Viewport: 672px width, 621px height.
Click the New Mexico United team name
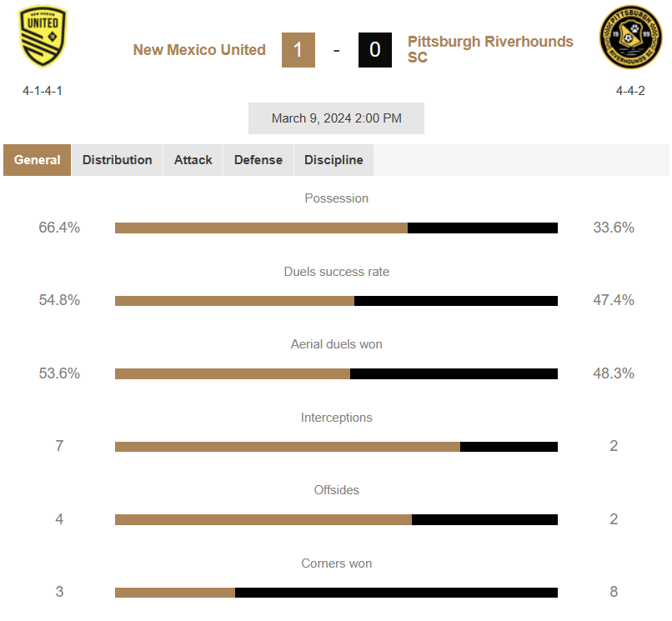[x=199, y=50]
